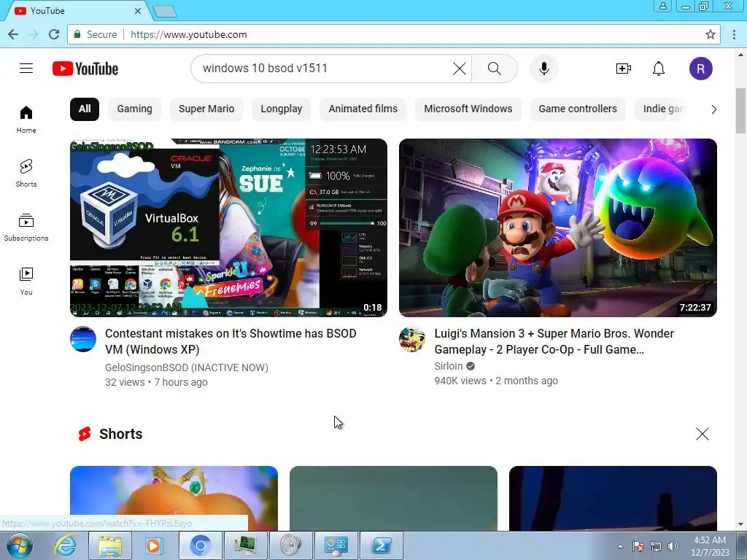The height and width of the screenshot is (560, 747).
Task: Visit the Sirloin channel name
Action: [x=449, y=366]
